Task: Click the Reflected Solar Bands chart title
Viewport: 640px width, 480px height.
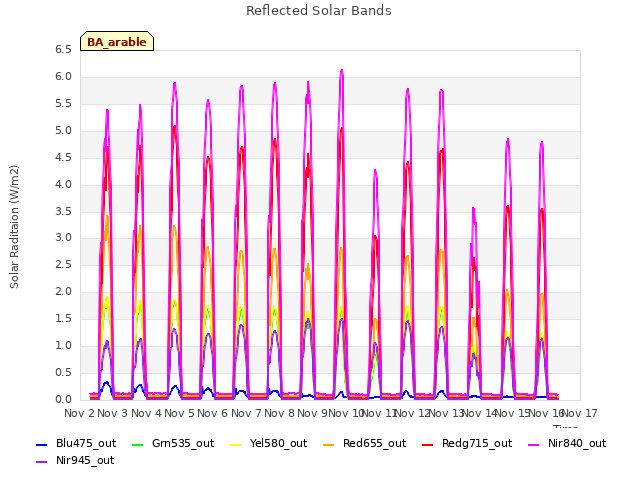Action: tap(319, 11)
